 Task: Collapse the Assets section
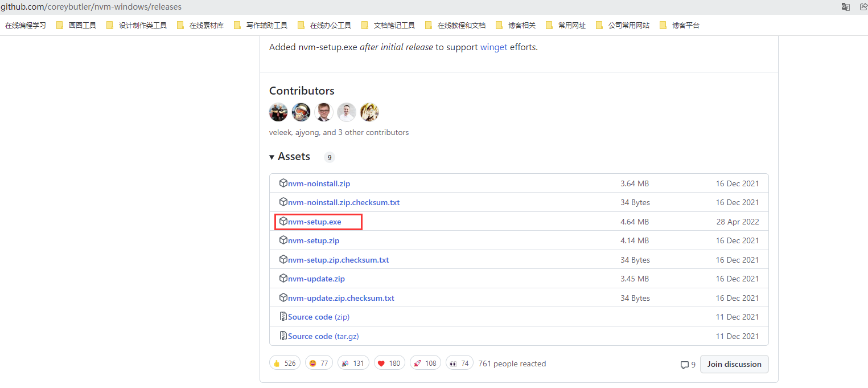point(290,157)
